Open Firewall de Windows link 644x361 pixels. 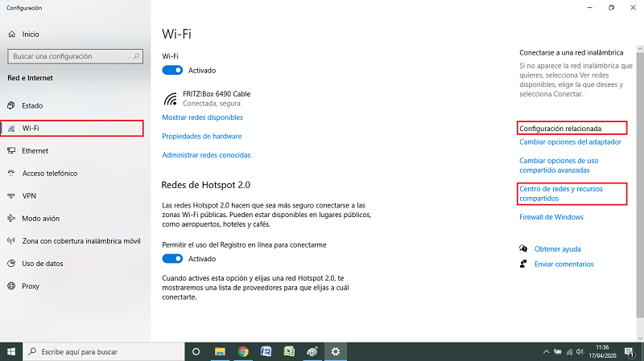point(551,217)
